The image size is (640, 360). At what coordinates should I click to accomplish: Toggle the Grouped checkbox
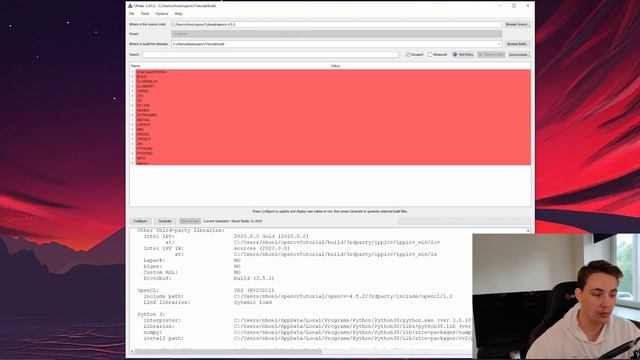[x=407, y=54]
